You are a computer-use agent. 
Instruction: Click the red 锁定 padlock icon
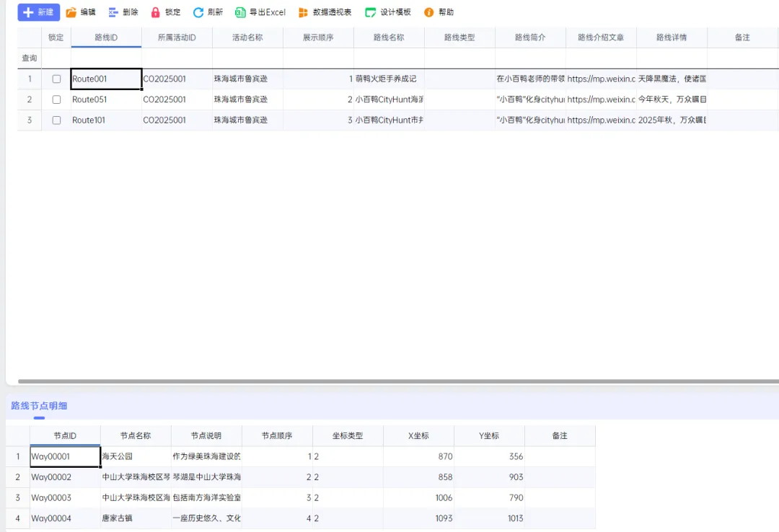(x=156, y=12)
